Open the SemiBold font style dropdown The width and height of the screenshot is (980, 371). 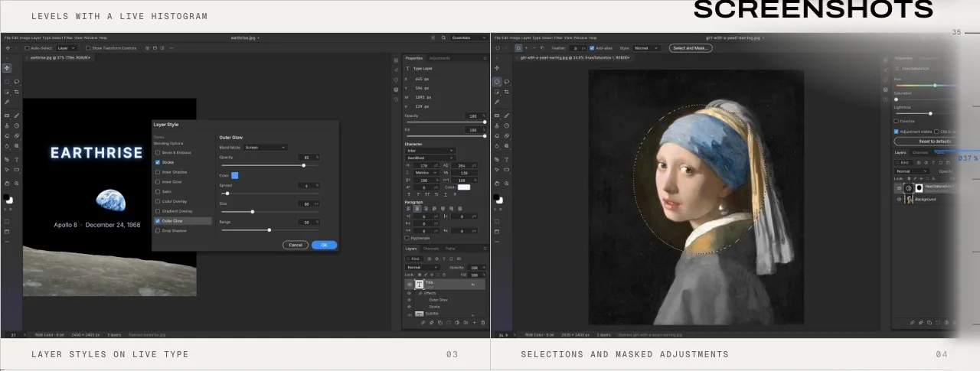[x=430, y=158]
